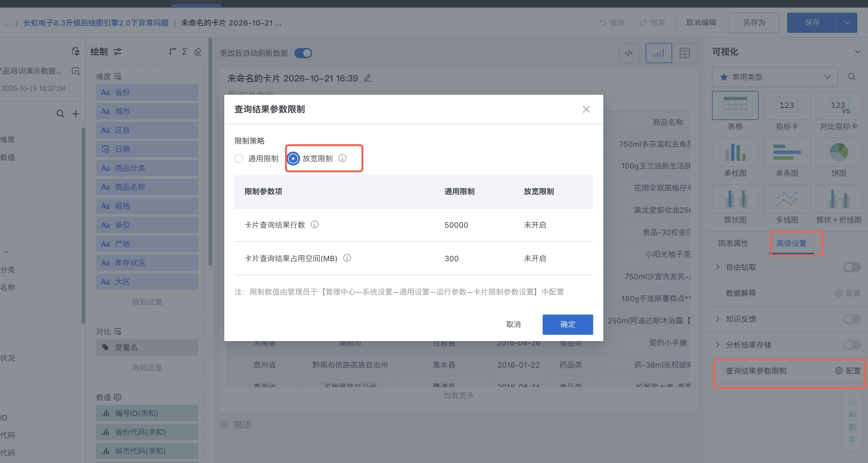
Task: Expand the 知识反馈 section
Action: (717, 319)
